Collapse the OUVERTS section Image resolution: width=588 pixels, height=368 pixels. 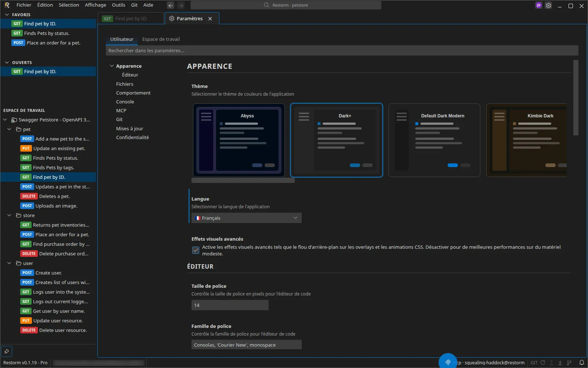7,63
